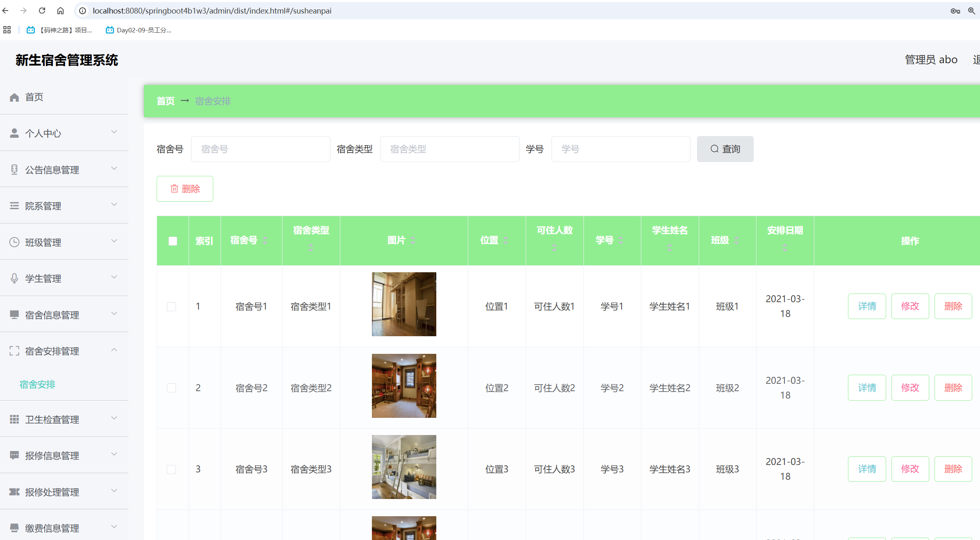980x540 pixels.
Task: Click 首页 in the breadcrumb bar
Action: (x=165, y=101)
